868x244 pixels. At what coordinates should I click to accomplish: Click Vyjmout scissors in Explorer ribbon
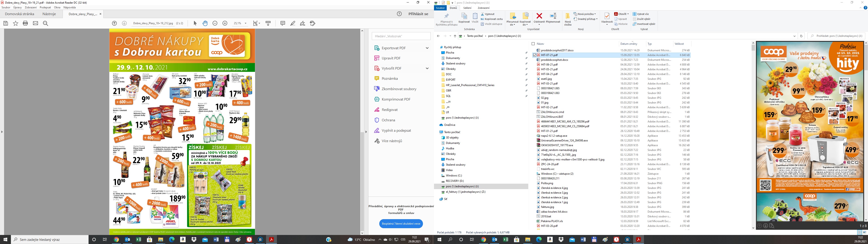(488, 14)
